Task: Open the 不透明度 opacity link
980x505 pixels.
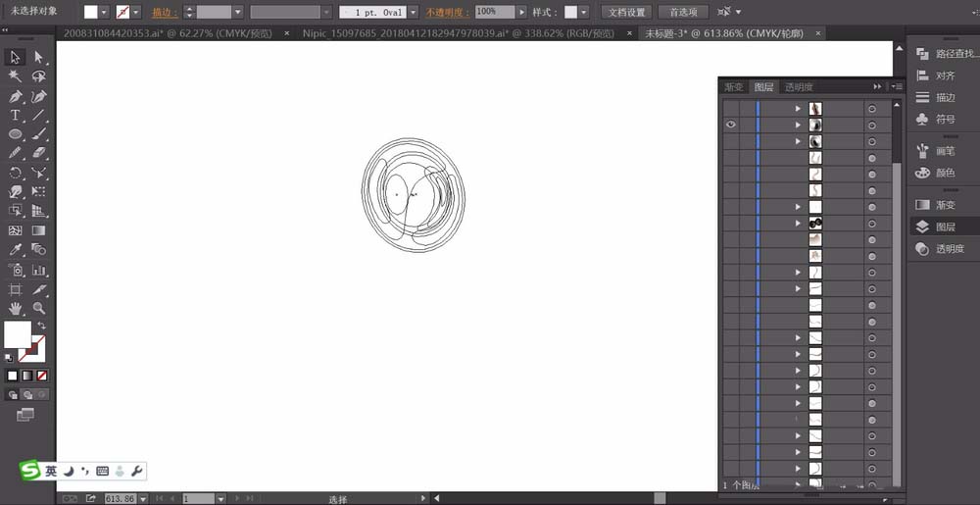Action: 448,12
